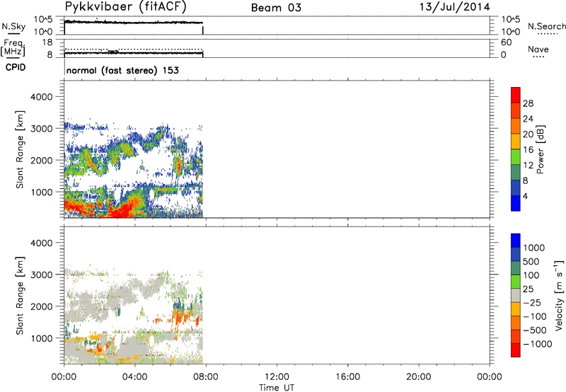Click the red 28 dB segment of power colorbar
This screenshot has width=566, height=392.
click(516, 95)
